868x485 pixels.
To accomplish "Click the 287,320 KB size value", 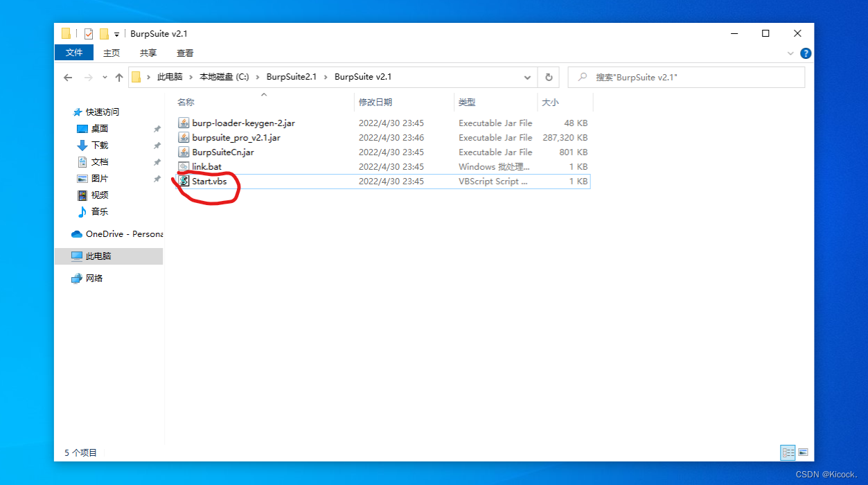I will (x=565, y=137).
